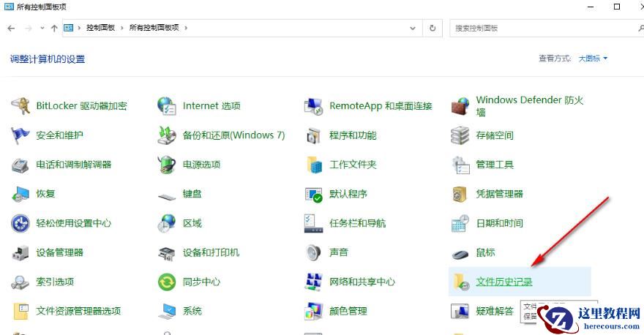
Task: Open the 工作文件夹 icon
Action: (314, 165)
